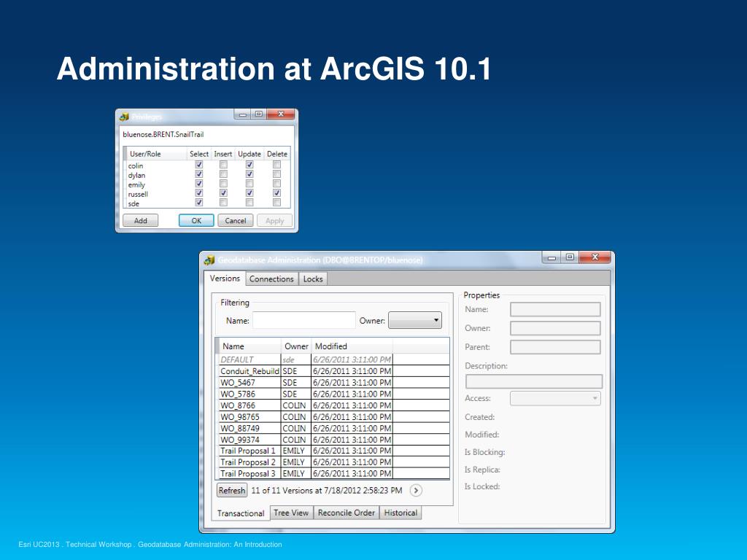The image size is (747, 560).
Task: Click the Properties Description field
Action: click(x=533, y=381)
